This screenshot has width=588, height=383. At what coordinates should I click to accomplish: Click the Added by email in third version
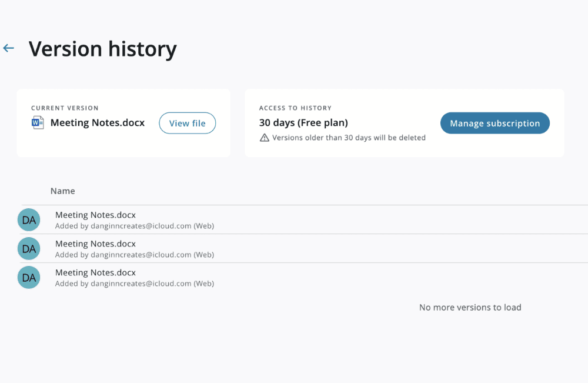[x=135, y=284]
